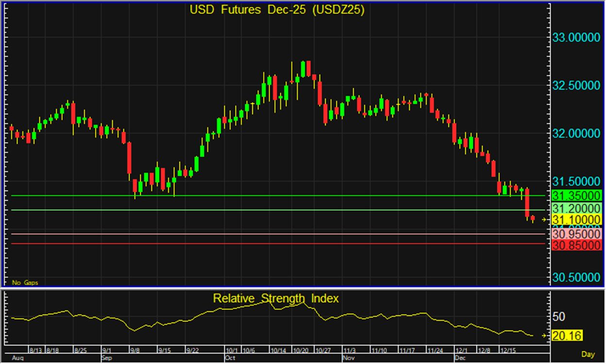Select the pink 30.95000 level label
Screen dimensions: 606x364
click(576, 234)
